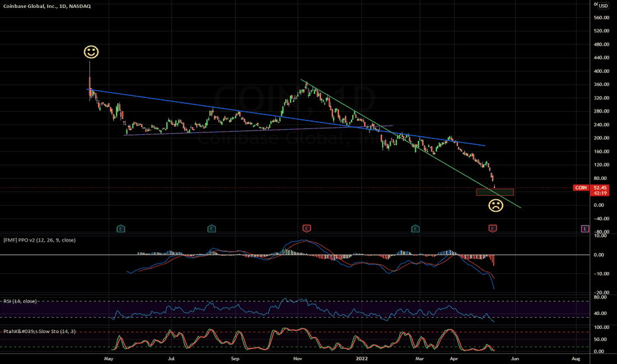617x364 pixels.
Task: Click the Jun label on the time axis
Action: click(514, 359)
